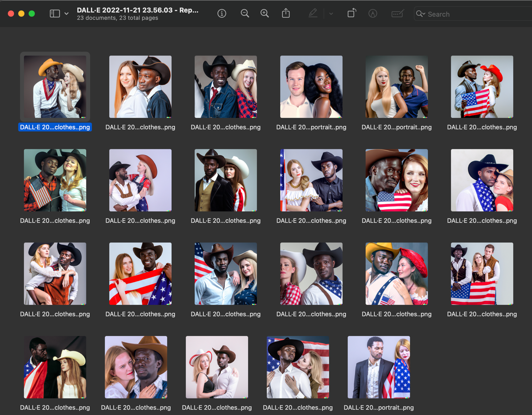The width and height of the screenshot is (532, 415).
Task: Open the Share menu icon
Action: pos(285,14)
